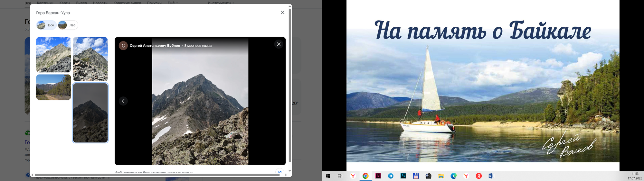The width and height of the screenshot is (644, 181).
Task: Open Telegram from taskbar
Action: pos(391,176)
